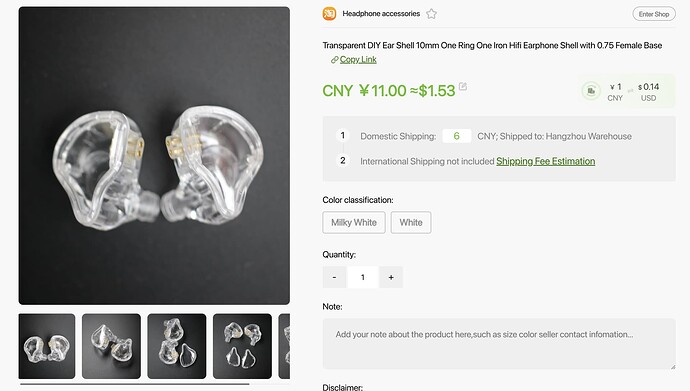Decrease quantity with the minus button

pyautogui.click(x=334, y=277)
